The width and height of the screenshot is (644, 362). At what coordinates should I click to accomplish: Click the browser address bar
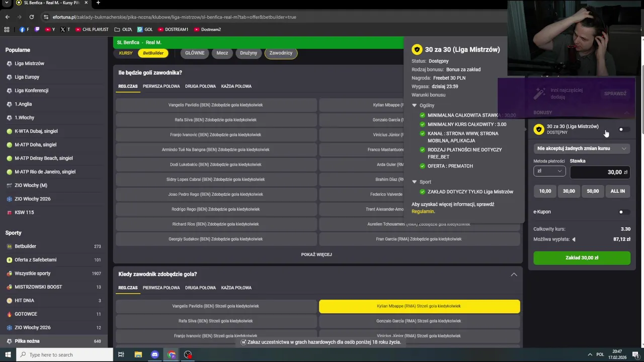[272, 17]
